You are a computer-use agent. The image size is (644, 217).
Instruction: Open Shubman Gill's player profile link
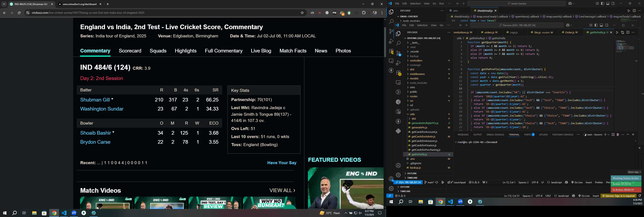pos(95,100)
